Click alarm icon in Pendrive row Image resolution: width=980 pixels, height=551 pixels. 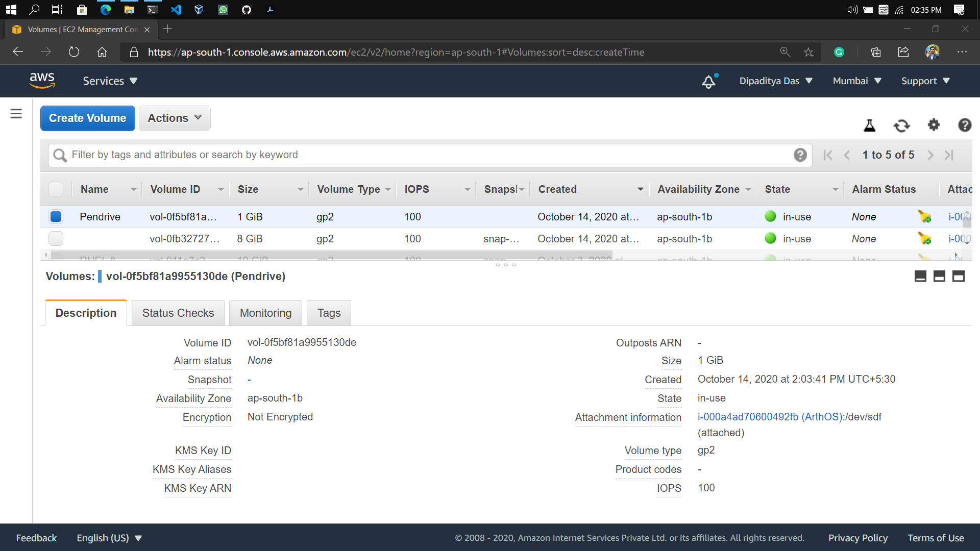coord(924,217)
